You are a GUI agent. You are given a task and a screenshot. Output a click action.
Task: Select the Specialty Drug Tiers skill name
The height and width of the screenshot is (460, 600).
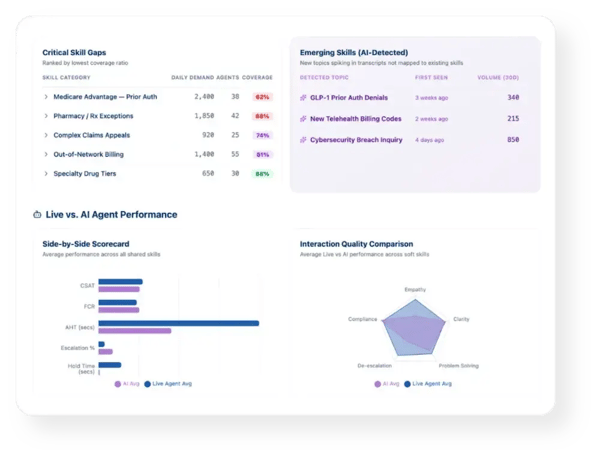click(x=85, y=173)
